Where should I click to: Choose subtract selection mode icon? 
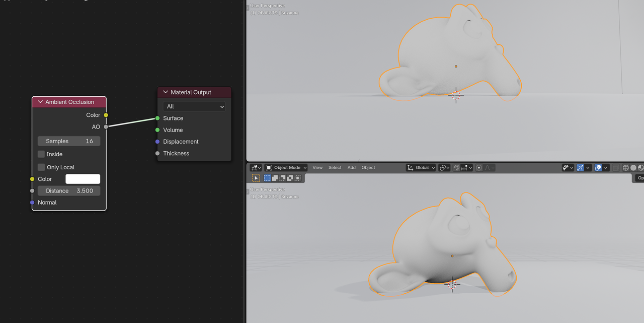tap(282, 178)
